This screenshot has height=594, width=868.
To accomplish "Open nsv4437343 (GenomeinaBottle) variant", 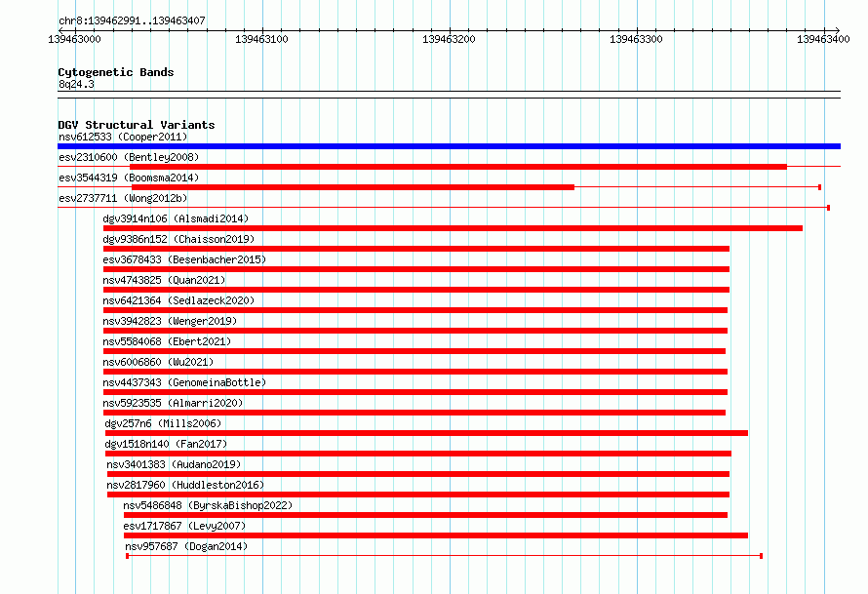I will 184,382.
